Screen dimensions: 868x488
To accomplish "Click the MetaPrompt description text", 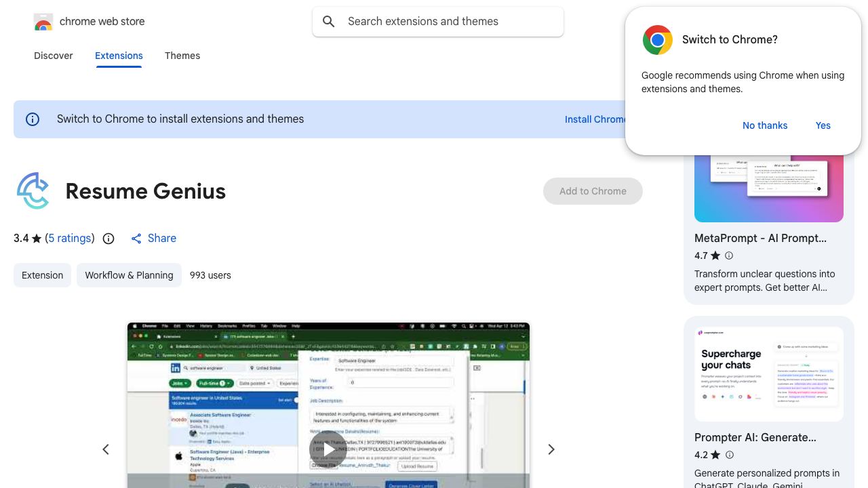I will point(765,281).
